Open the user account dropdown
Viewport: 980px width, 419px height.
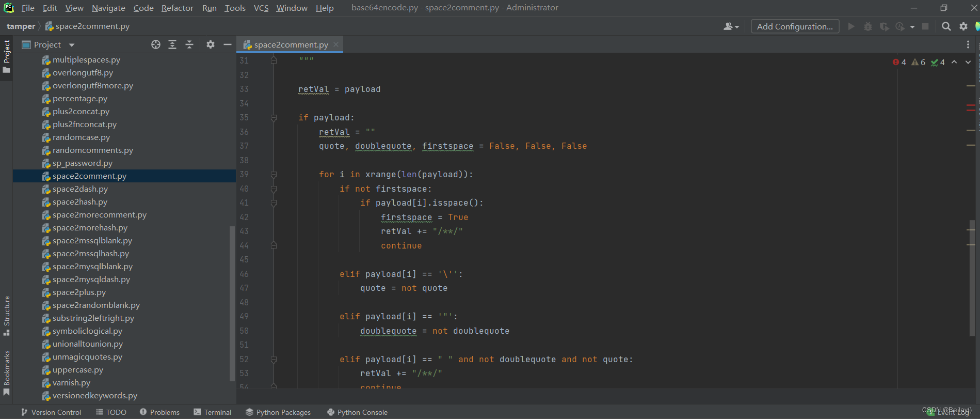coord(731,26)
